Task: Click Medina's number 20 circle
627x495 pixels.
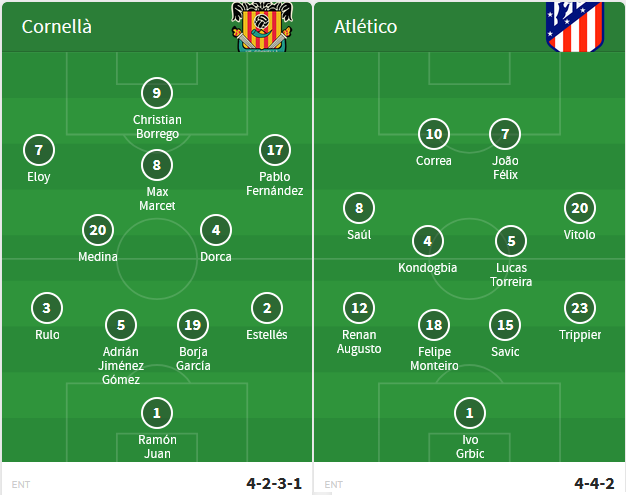Action: pos(98,230)
